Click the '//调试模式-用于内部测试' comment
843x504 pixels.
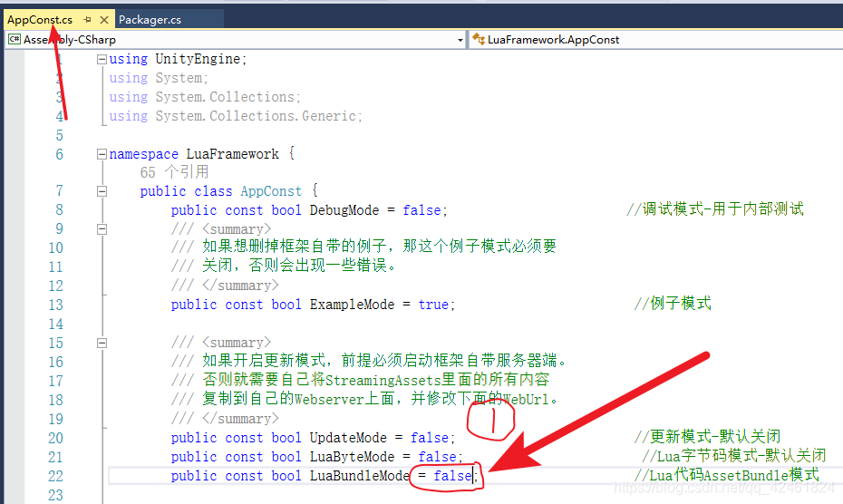715,209
